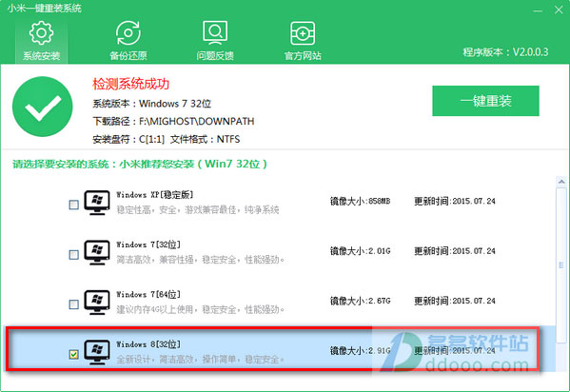Click the 镜像大小:858MB value
Image resolution: width=570 pixels, height=392 pixels.
tap(360, 201)
